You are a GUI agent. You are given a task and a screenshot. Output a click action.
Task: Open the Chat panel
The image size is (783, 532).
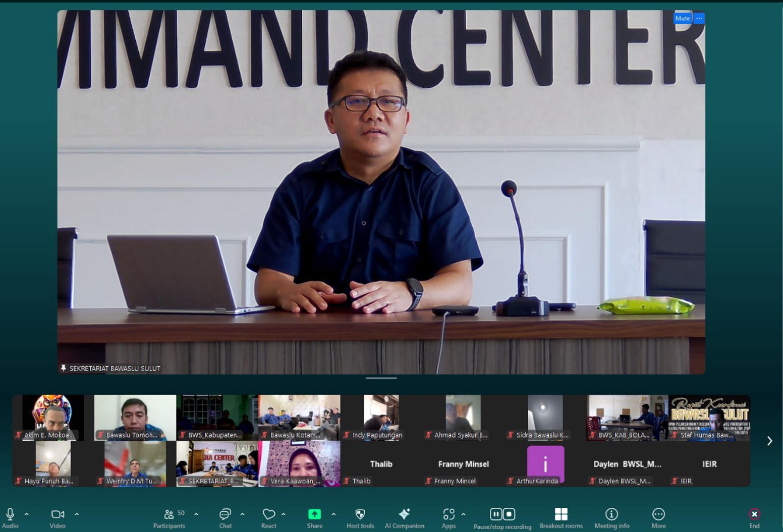pos(225,515)
